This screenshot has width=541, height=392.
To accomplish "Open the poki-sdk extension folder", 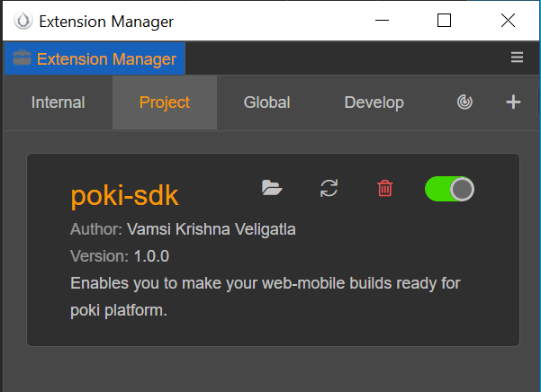I will 272,188.
